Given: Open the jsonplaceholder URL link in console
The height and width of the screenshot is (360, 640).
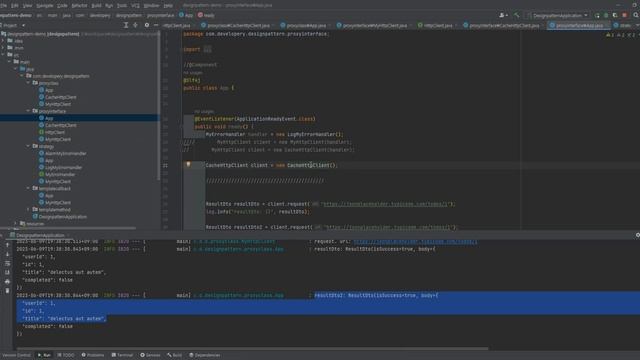Looking at the screenshot, I should [x=415, y=242].
